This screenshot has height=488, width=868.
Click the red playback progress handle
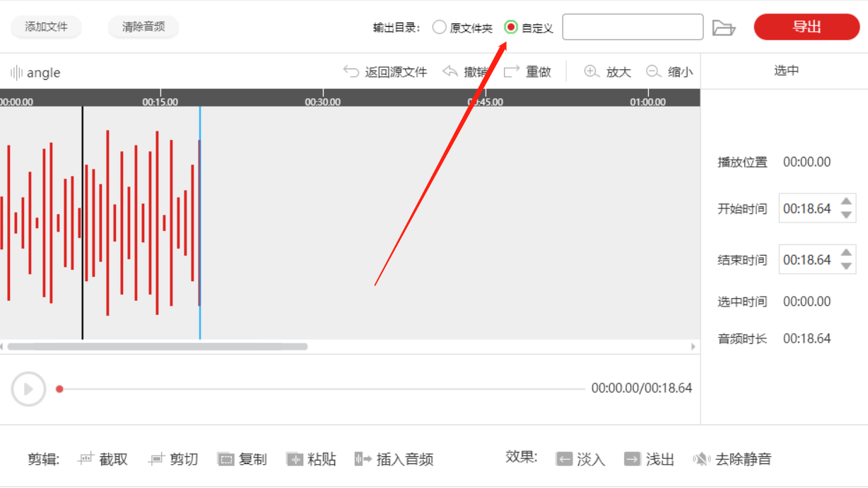point(59,389)
